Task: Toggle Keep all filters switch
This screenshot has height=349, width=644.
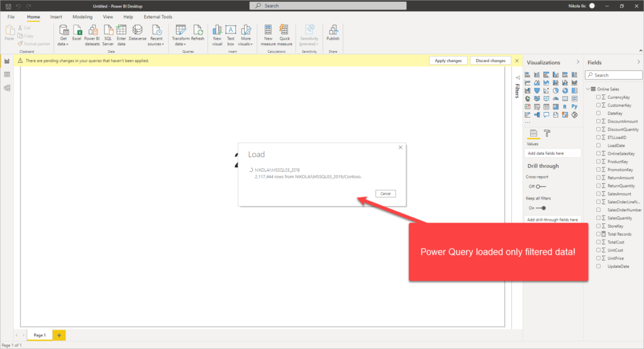Action: coord(541,208)
